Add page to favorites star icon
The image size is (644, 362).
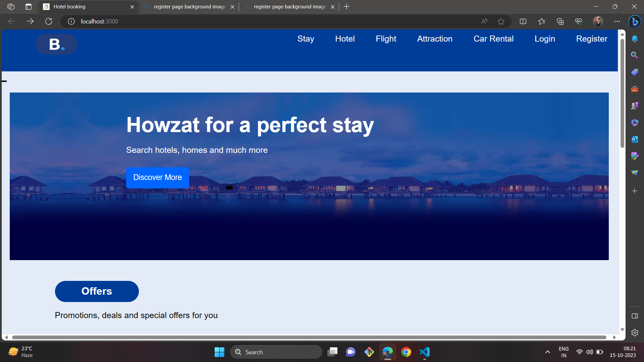(501, 21)
